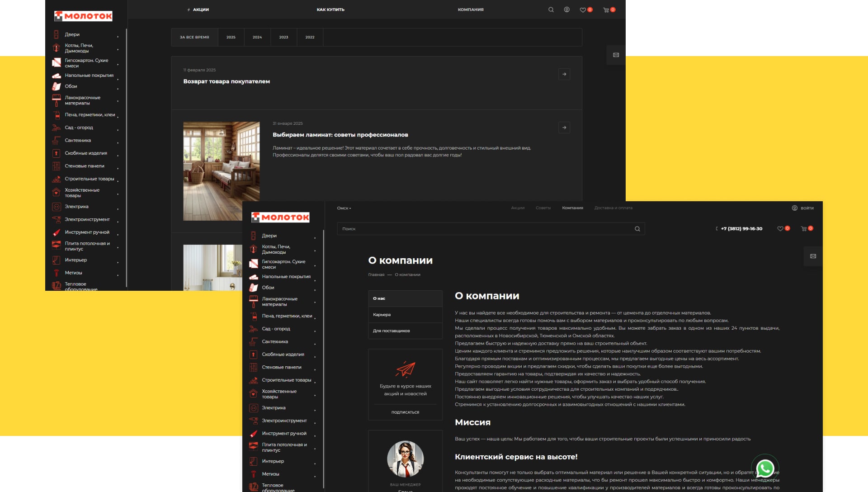Open the user account icon in the back window header
Viewport: 868px width, 492px height.
(x=566, y=9)
